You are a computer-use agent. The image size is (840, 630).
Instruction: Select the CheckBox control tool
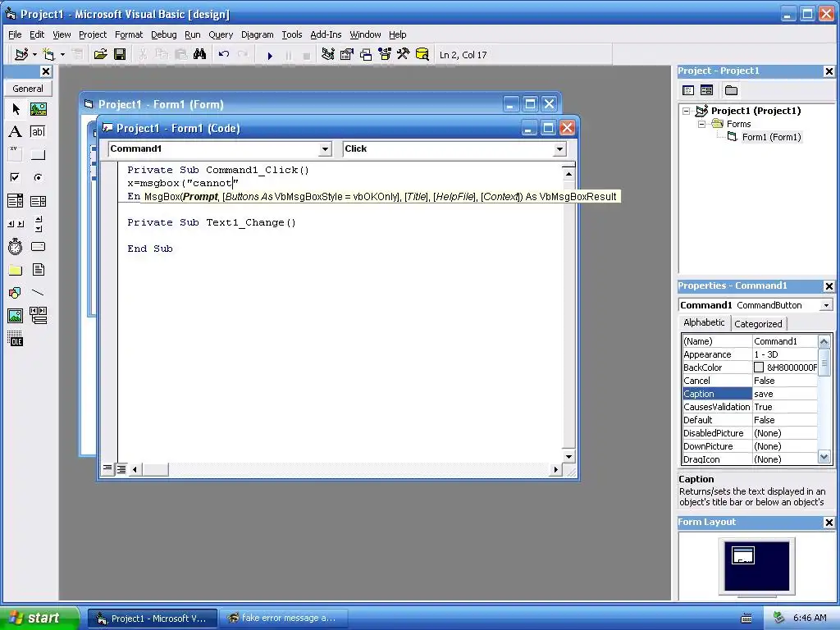tap(16, 177)
